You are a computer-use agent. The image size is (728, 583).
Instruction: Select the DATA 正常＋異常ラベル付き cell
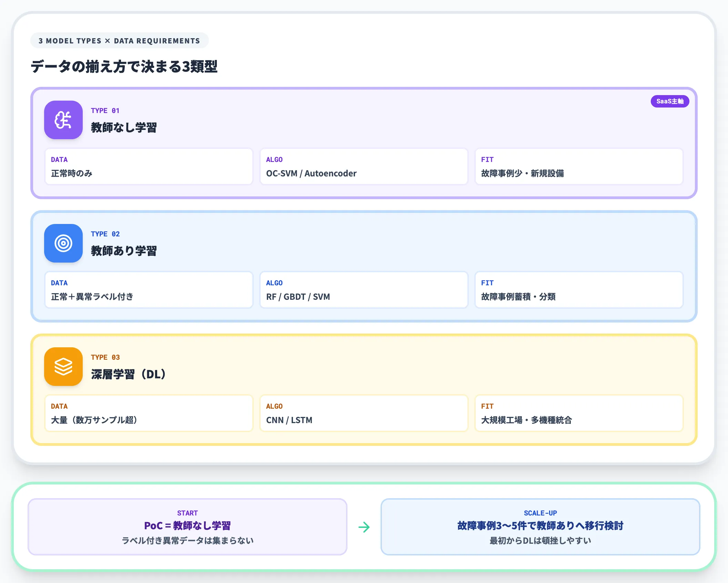pyautogui.click(x=149, y=290)
